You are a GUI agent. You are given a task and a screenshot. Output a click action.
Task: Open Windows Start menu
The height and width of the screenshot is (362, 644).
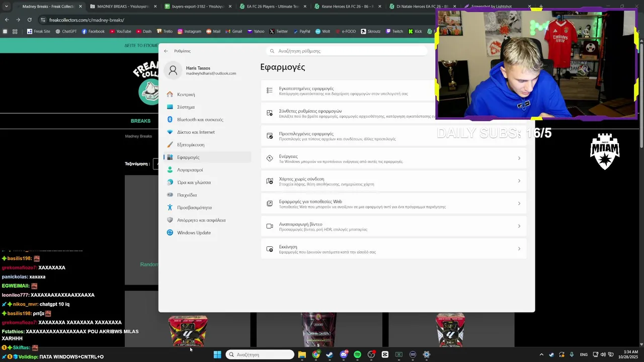click(x=217, y=354)
